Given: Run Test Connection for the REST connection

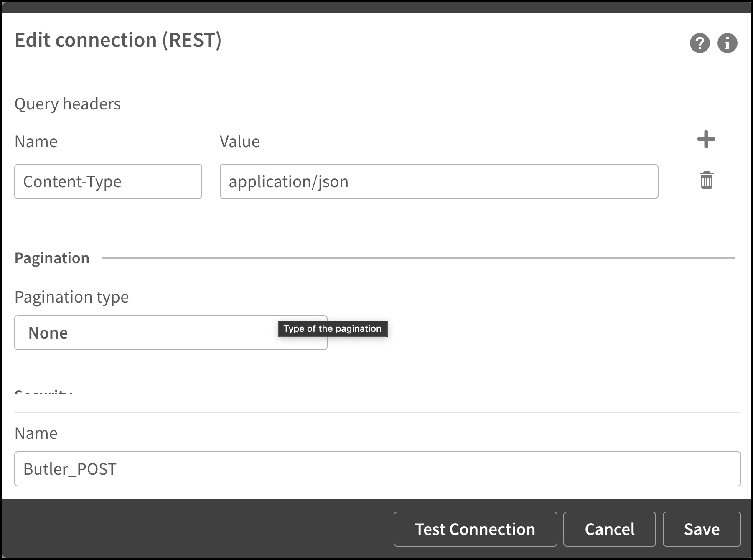Looking at the screenshot, I should 475,529.
